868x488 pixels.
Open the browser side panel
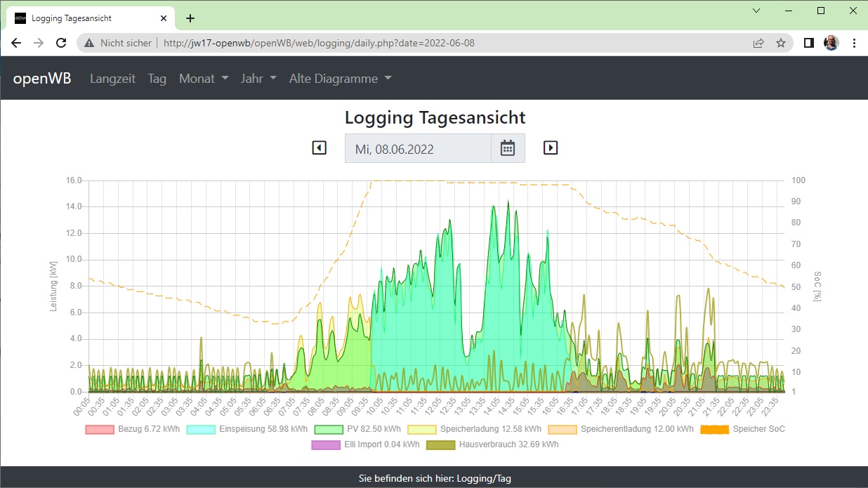[x=808, y=43]
